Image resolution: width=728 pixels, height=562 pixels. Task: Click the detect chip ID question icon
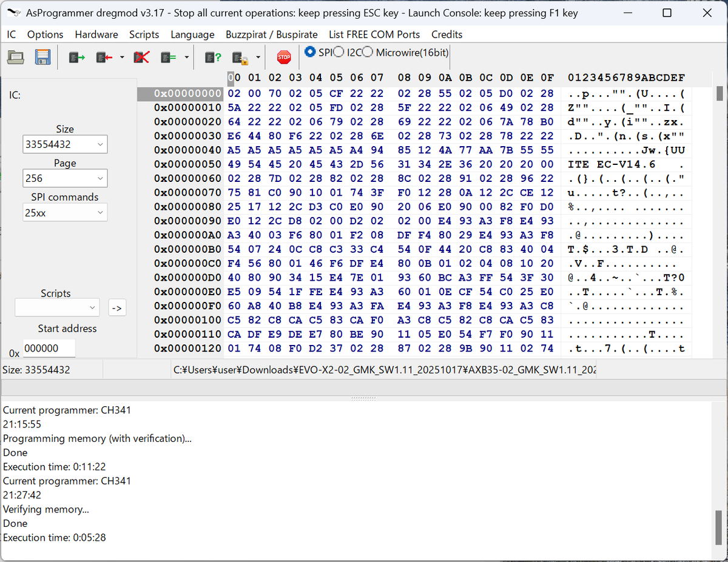213,58
